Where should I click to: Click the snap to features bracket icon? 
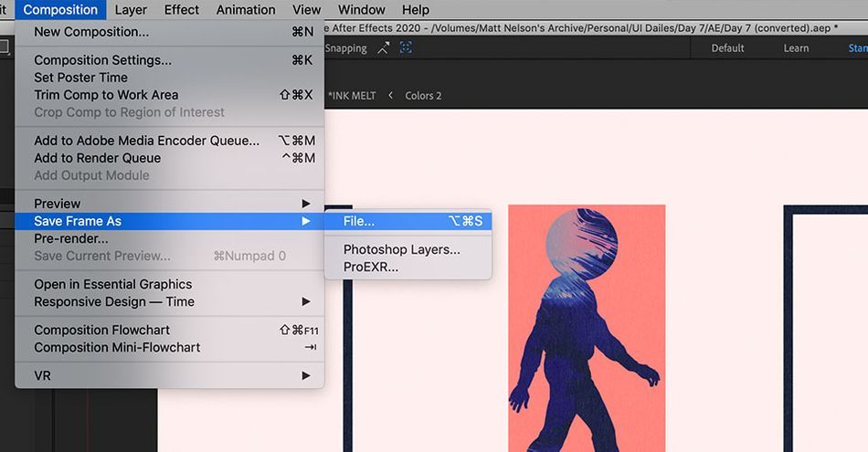[x=406, y=48]
